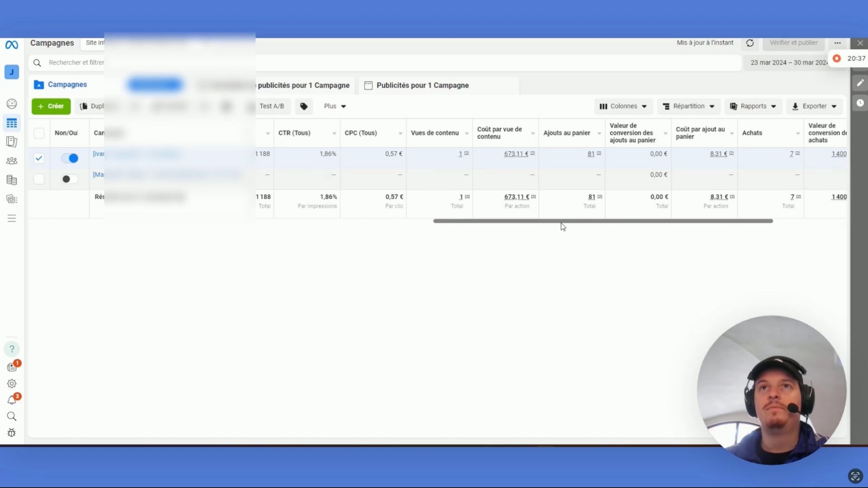The height and width of the screenshot is (488, 868).
Task: Close the Ads Manager panel with X
Action: [x=860, y=43]
